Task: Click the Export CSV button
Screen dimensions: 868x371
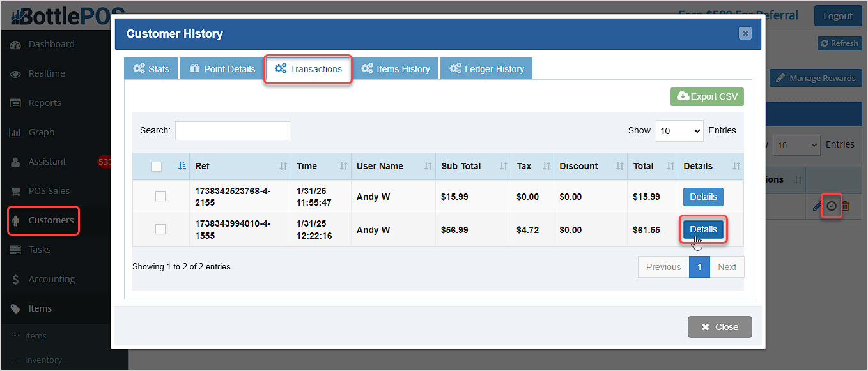Action: [707, 96]
